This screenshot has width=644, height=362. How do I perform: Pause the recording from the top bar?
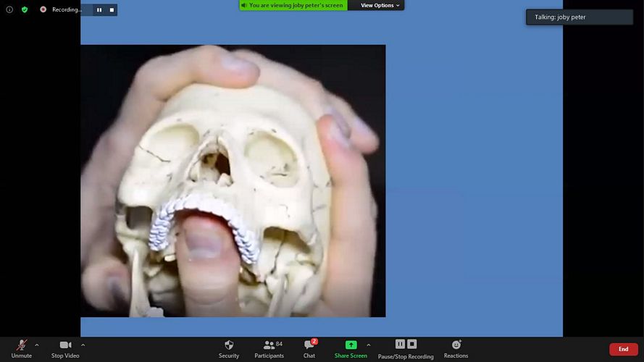(99, 10)
